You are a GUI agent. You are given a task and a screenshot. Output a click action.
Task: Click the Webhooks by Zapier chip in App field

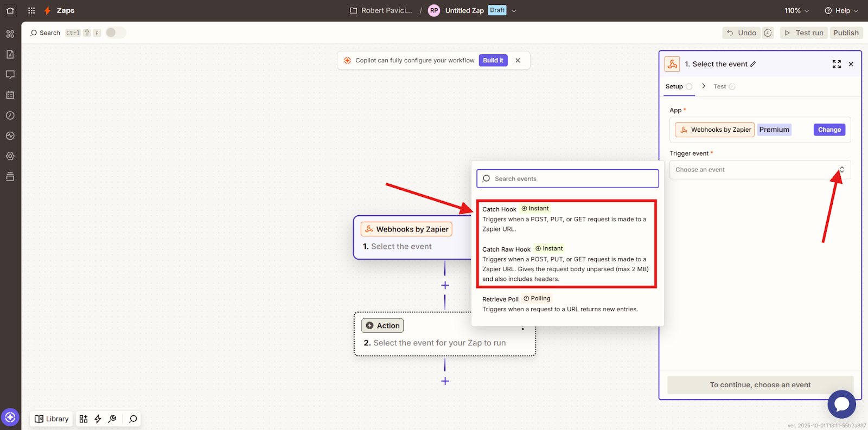pos(715,130)
